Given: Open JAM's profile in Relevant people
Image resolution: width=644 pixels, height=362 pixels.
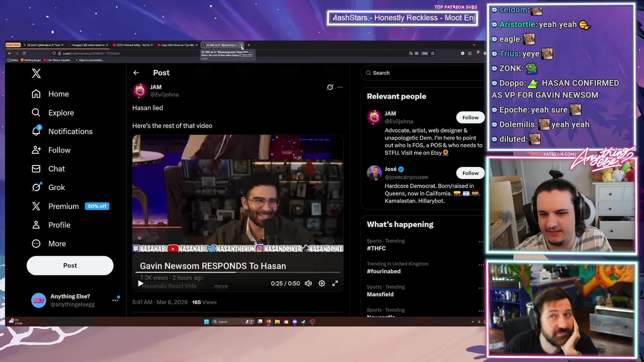Looking at the screenshot, I should pyautogui.click(x=390, y=114).
